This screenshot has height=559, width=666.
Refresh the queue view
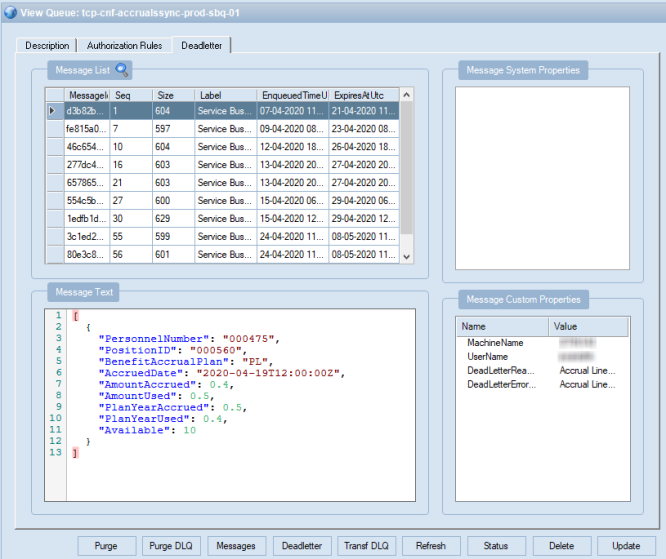[431, 546]
